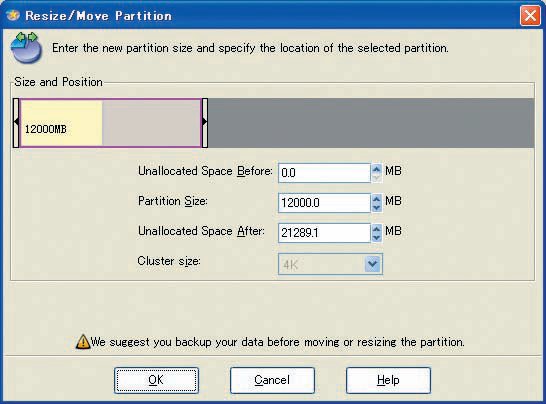Decrease Unallocated Space Before with down arrow
This screenshot has width=546, height=404.
coord(376,178)
